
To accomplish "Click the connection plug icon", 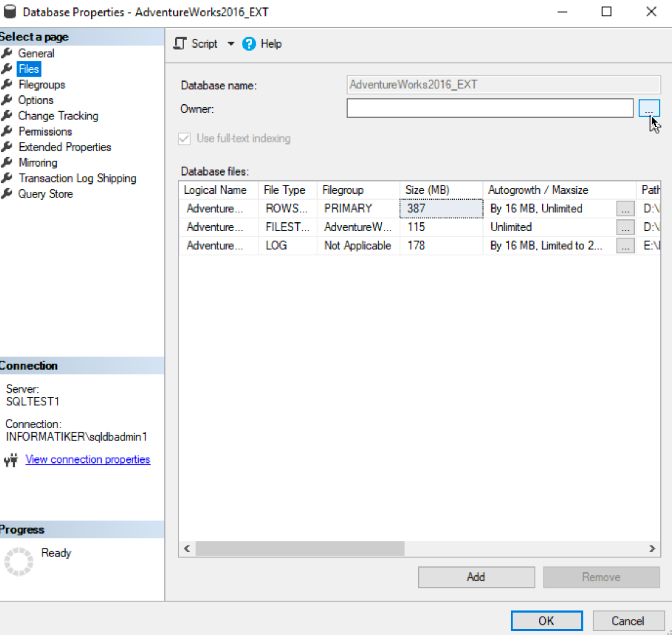I will point(11,460).
